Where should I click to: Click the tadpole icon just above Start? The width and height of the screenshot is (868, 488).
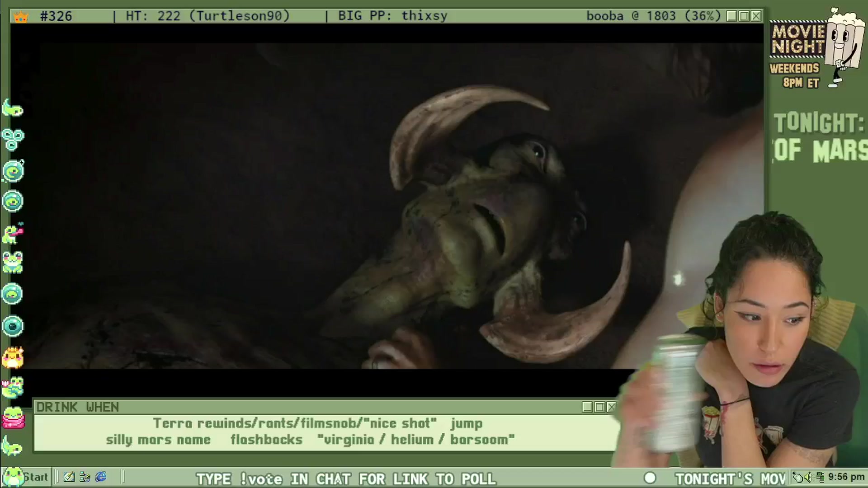click(x=12, y=446)
